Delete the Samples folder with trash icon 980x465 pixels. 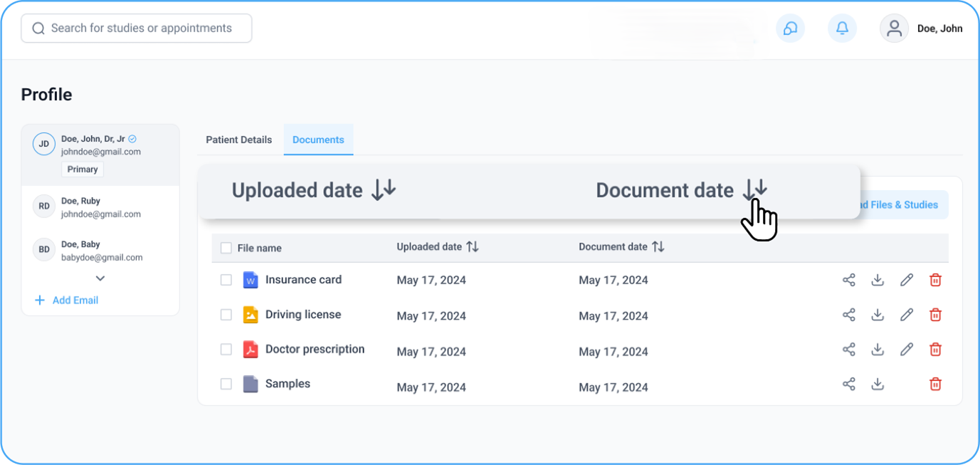(x=935, y=385)
